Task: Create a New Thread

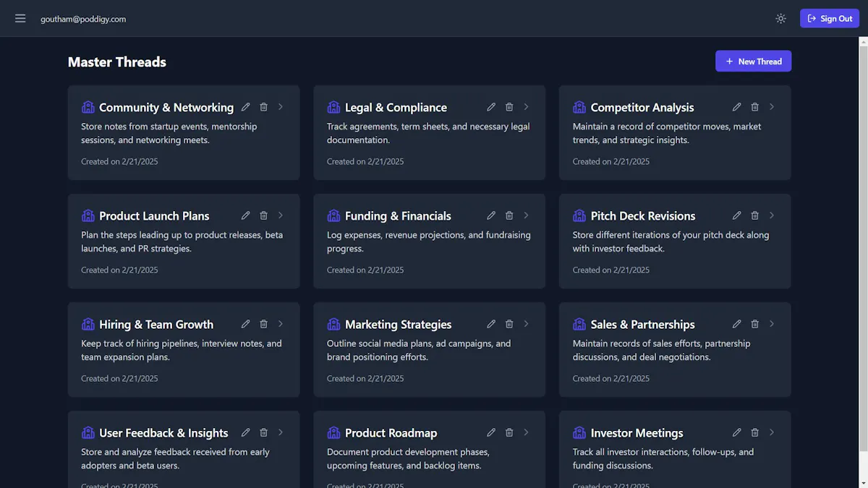Action: (x=753, y=61)
